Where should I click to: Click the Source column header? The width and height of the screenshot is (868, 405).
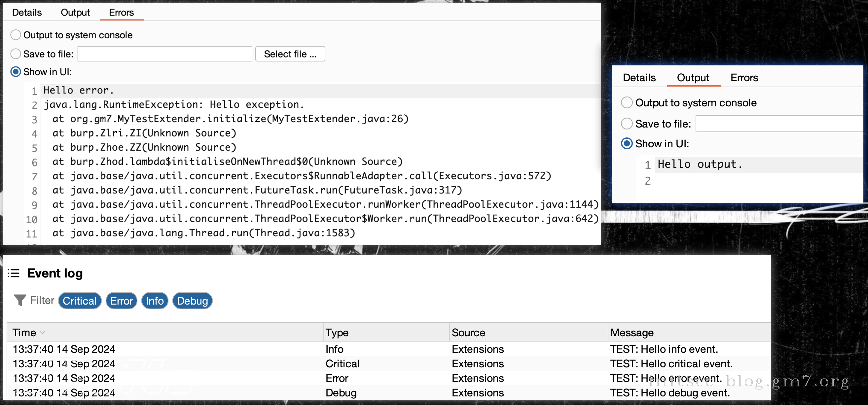point(468,333)
